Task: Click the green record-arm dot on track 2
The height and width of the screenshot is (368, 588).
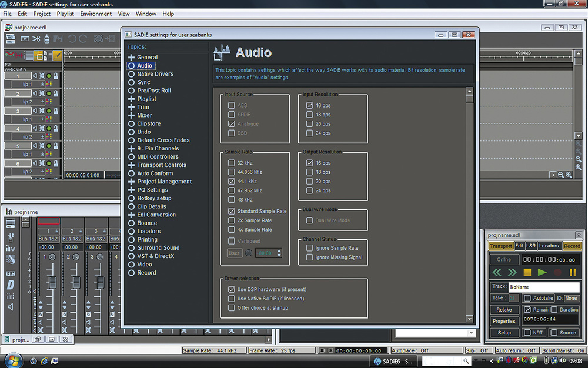Action: click(x=49, y=93)
